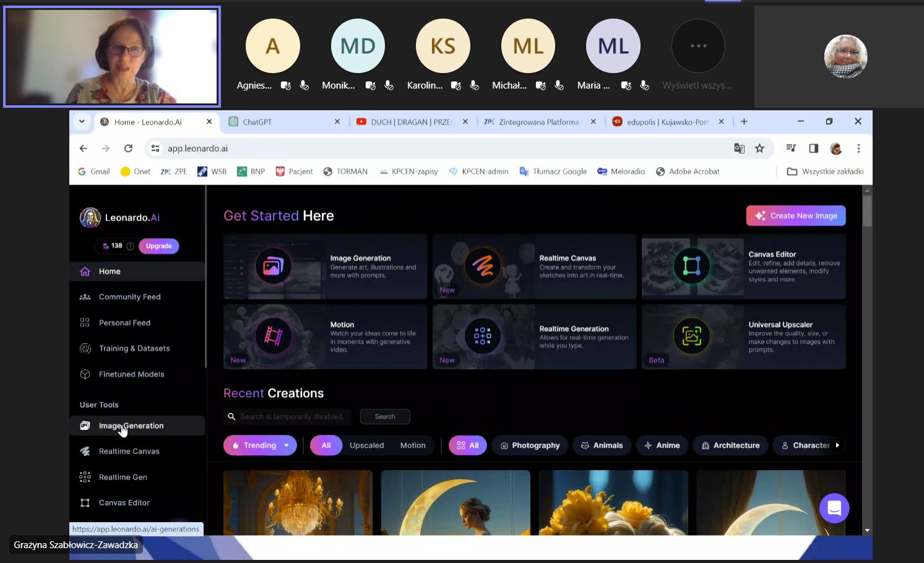Toggle the browser side panel icon
This screenshot has height=563, width=924.
[814, 149]
